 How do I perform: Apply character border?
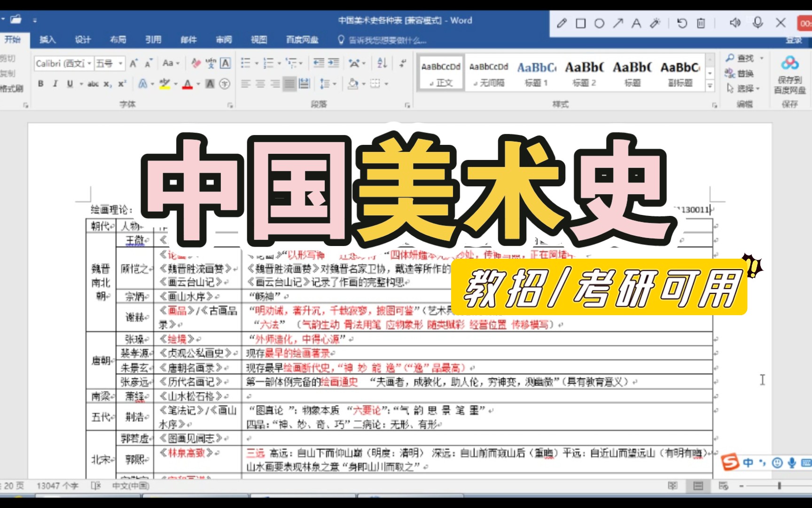(x=226, y=63)
